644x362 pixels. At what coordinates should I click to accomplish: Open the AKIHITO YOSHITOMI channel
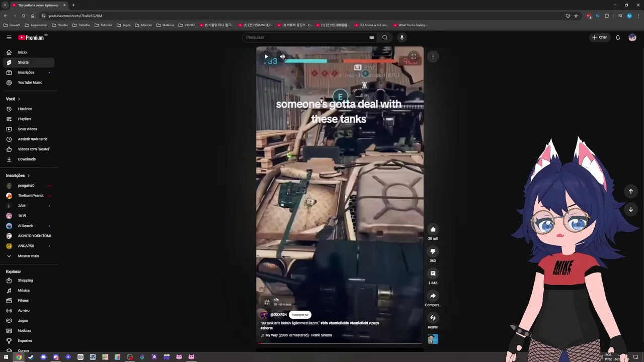(x=29, y=236)
